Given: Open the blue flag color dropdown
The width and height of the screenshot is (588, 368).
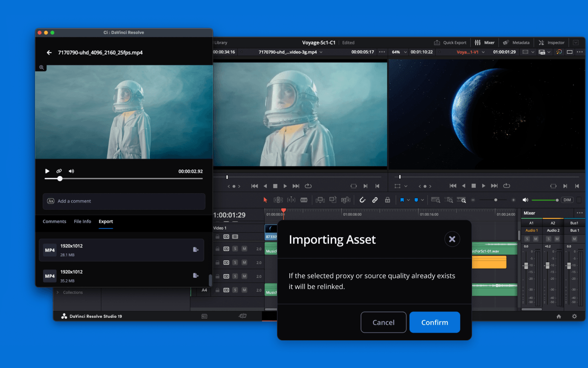Looking at the screenshot, I should click(x=408, y=200).
